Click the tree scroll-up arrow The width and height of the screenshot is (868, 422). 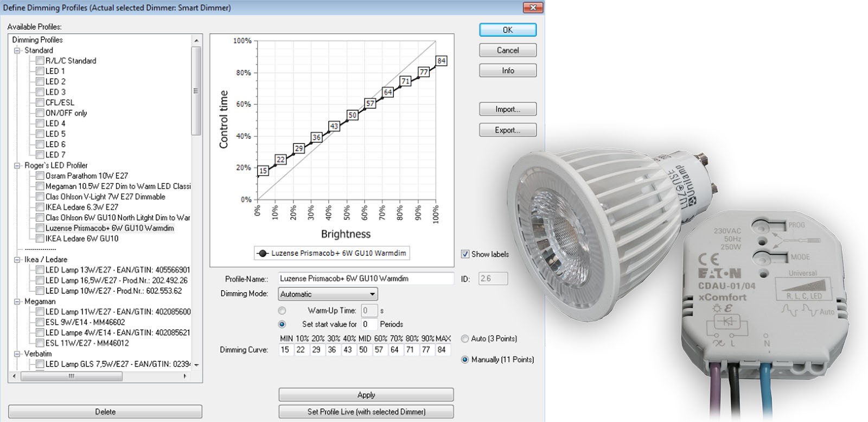tap(196, 41)
